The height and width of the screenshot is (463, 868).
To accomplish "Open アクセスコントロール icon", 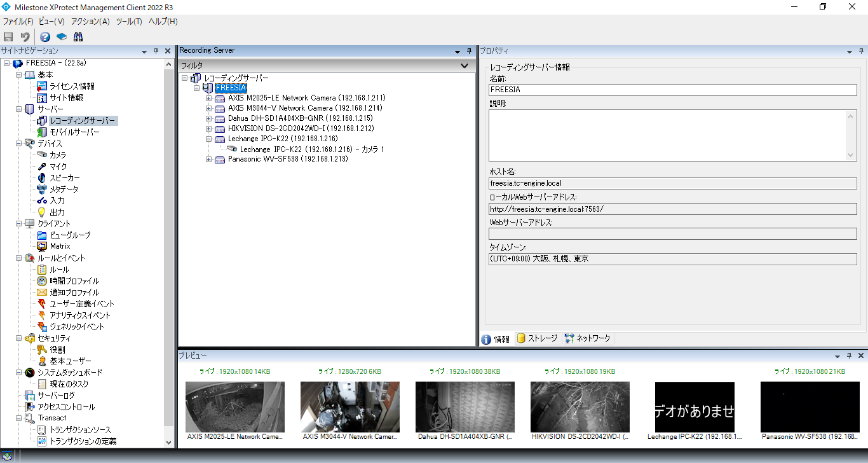I will (x=29, y=407).
